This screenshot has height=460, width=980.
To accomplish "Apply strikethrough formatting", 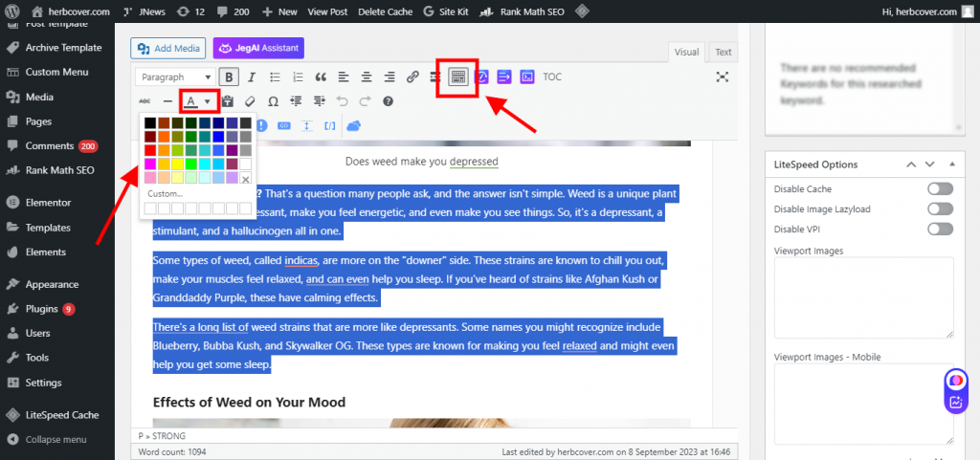I will coord(145,101).
